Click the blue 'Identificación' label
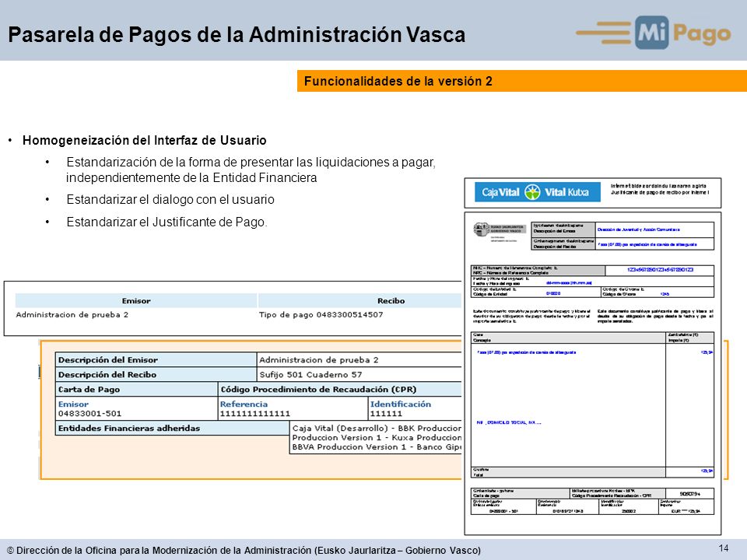This screenshot has height=560, width=747. [x=401, y=404]
